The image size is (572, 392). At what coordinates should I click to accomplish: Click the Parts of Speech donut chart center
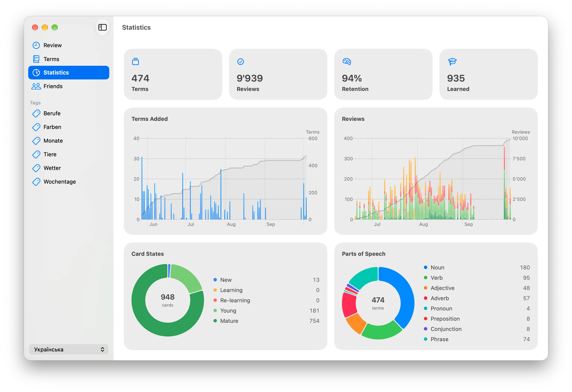click(378, 303)
